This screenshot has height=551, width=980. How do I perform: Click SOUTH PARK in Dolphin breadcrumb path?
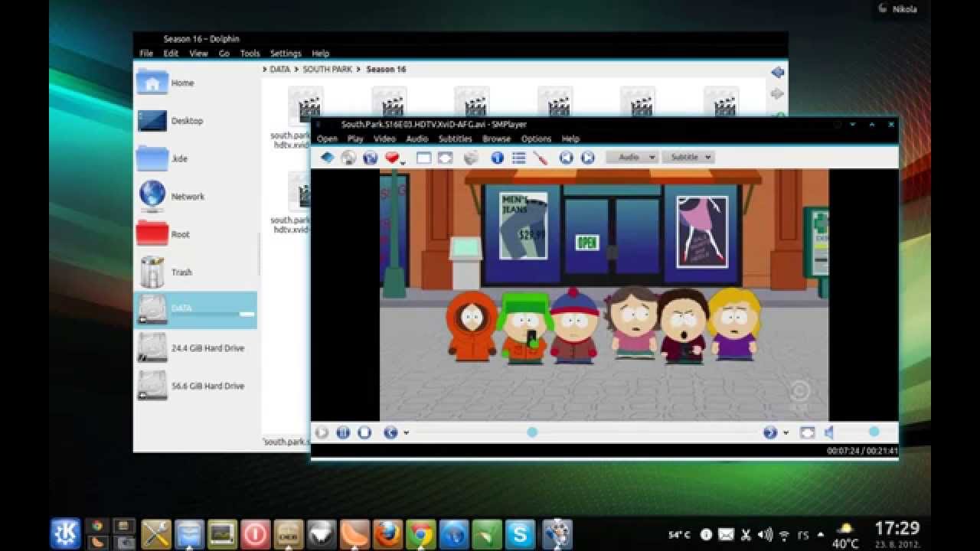pyautogui.click(x=327, y=69)
